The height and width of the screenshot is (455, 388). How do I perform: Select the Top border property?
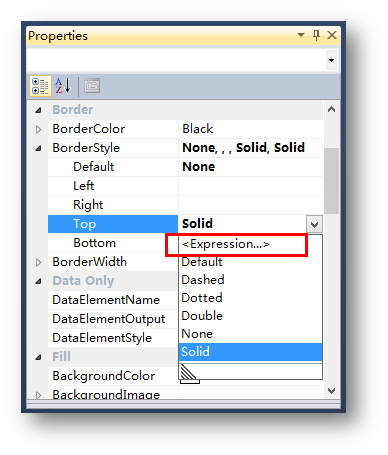click(113, 224)
